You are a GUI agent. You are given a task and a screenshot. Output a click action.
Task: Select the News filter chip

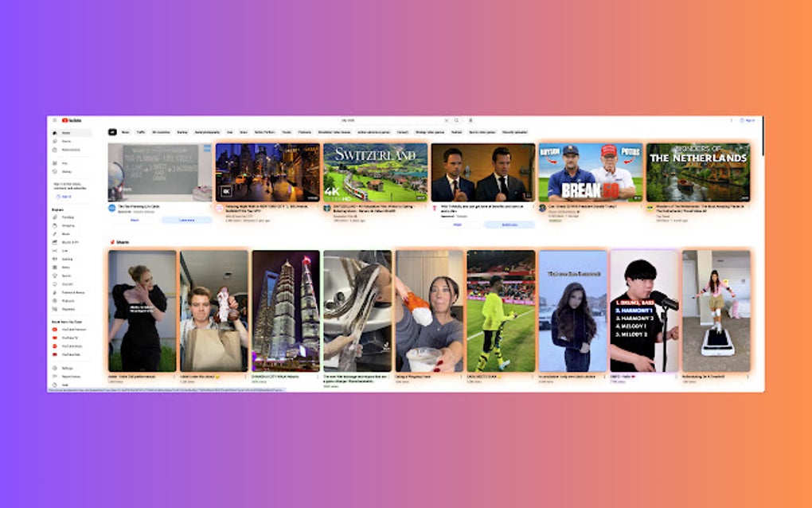[125, 132]
